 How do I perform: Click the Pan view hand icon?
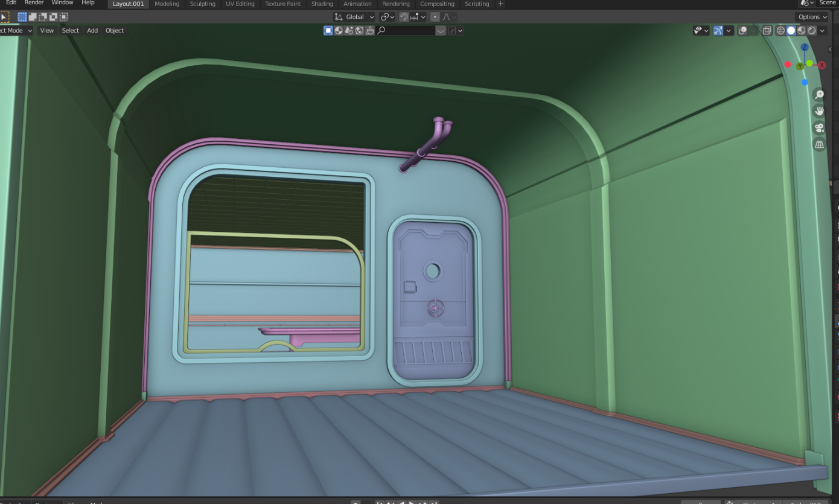pyautogui.click(x=819, y=111)
